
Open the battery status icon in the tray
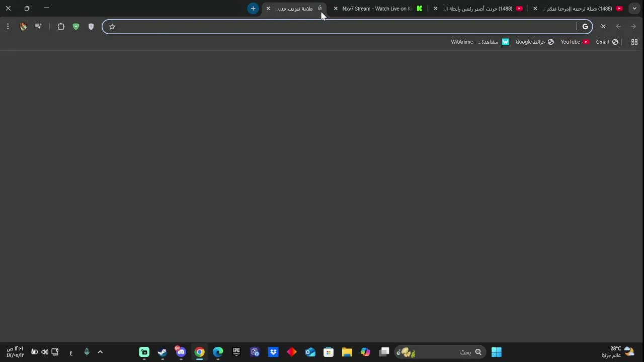coord(35,352)
